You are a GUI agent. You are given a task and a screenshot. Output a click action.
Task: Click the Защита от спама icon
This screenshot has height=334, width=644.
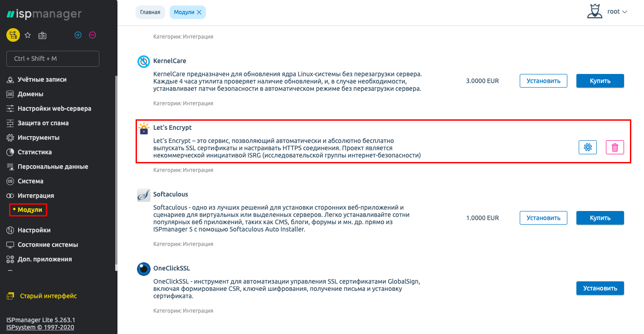10,123
